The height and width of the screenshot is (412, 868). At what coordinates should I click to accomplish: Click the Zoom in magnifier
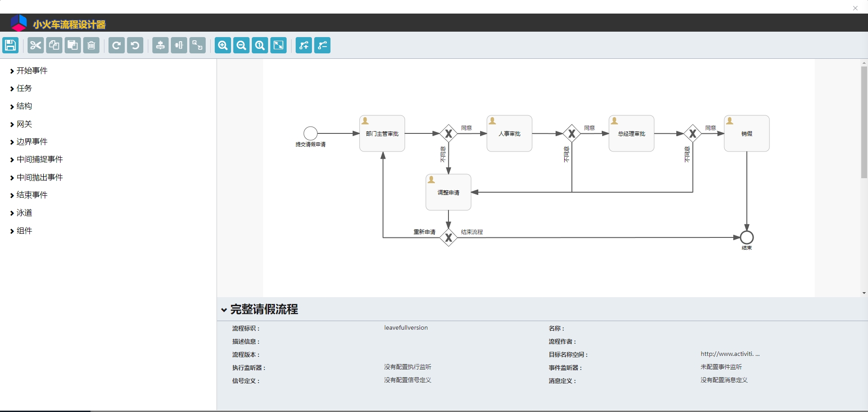tap(223, 45)
